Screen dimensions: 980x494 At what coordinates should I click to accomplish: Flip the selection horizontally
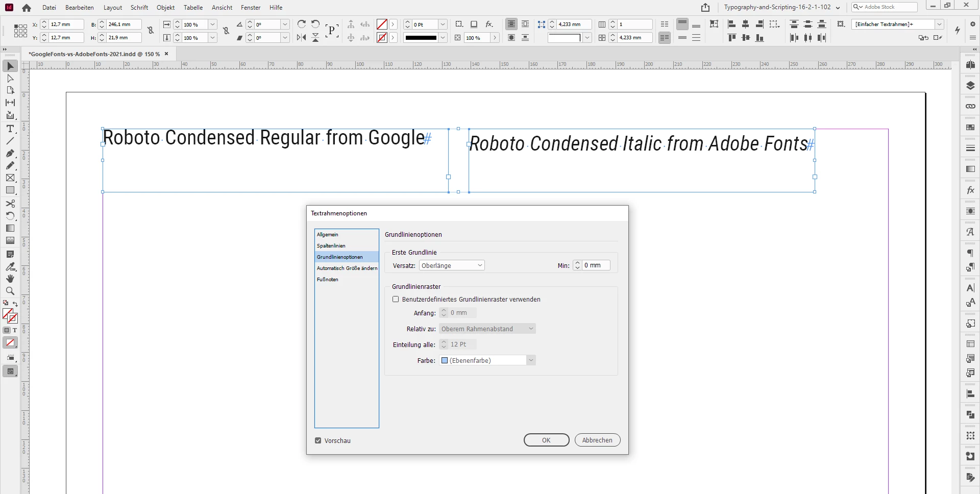302,37
